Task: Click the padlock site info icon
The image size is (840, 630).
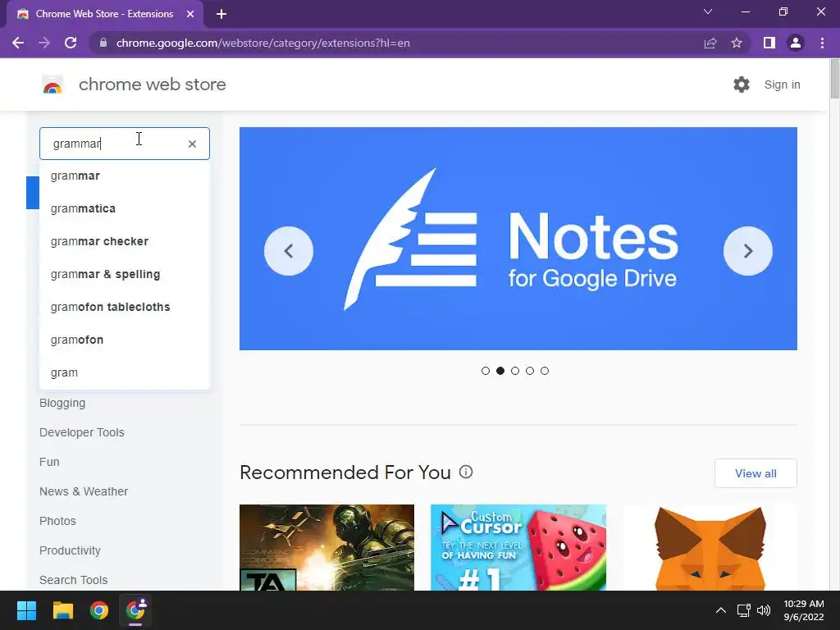Action: tap(104, 43)
